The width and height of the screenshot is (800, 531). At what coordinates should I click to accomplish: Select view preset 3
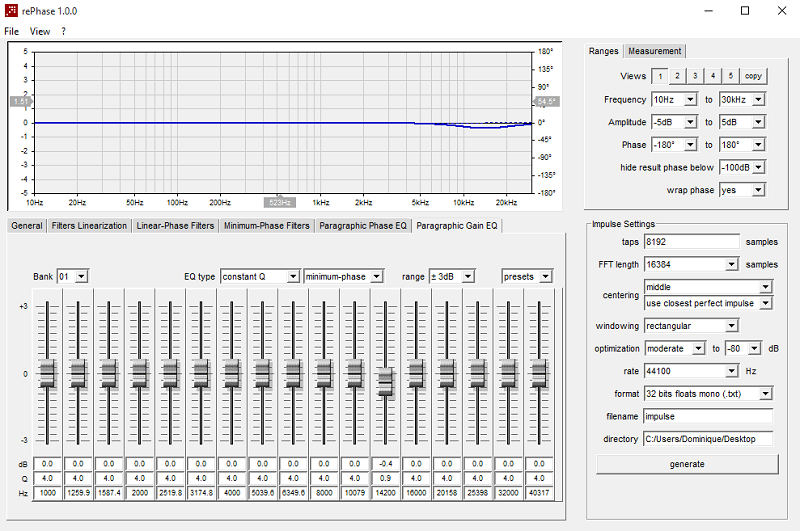pyautogui.click(x=695, y=76)
